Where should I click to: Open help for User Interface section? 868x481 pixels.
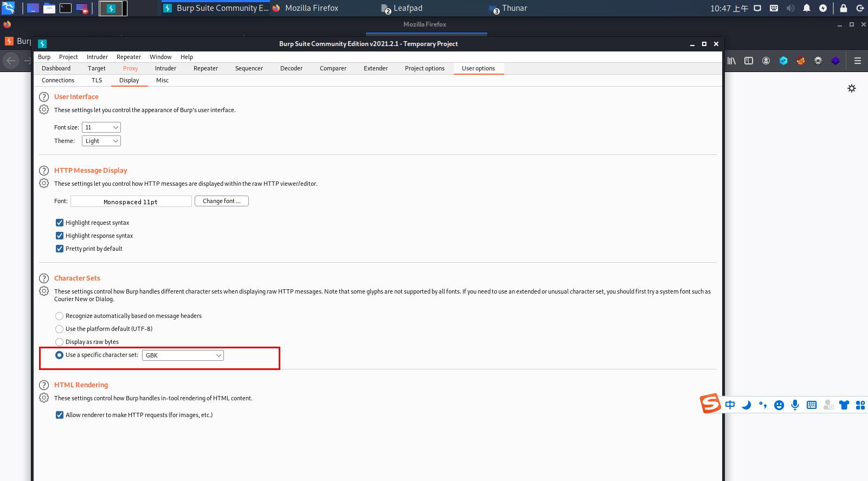coord(44,97)
